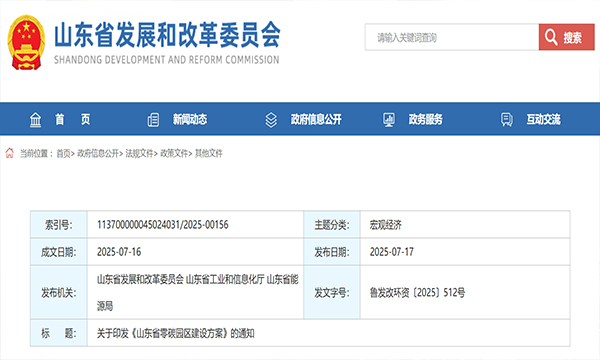
Task: Click the magnifier icon in search button
Action: click(551, 37)
